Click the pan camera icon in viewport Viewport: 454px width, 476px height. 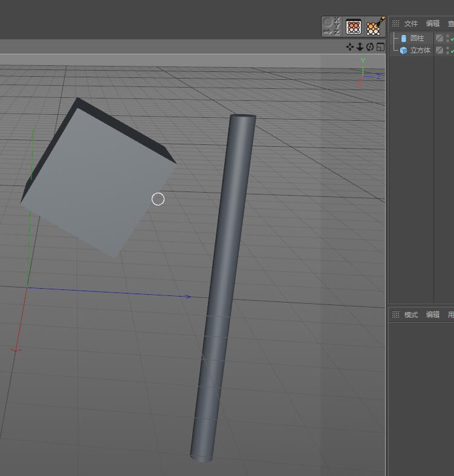point(349,47)
